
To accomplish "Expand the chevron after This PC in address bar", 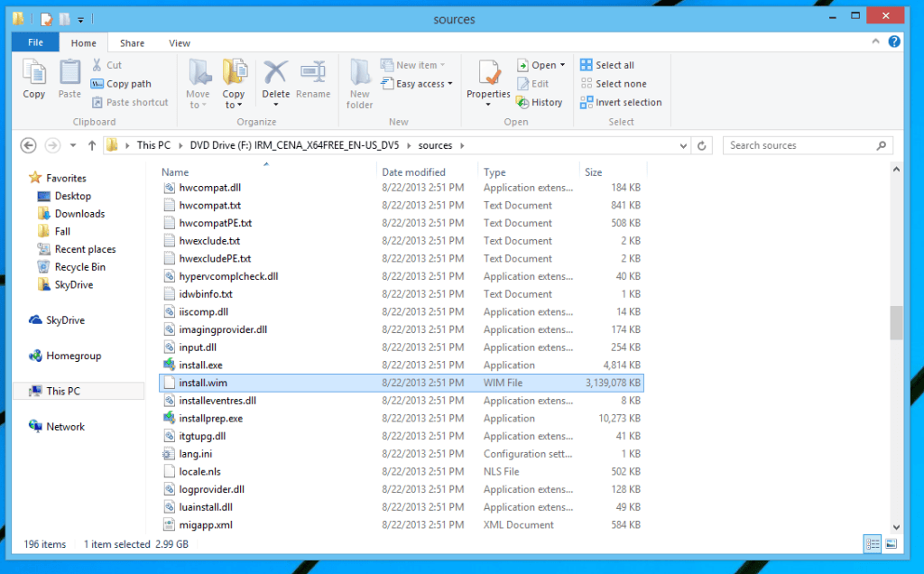I will tap(180, 145).
